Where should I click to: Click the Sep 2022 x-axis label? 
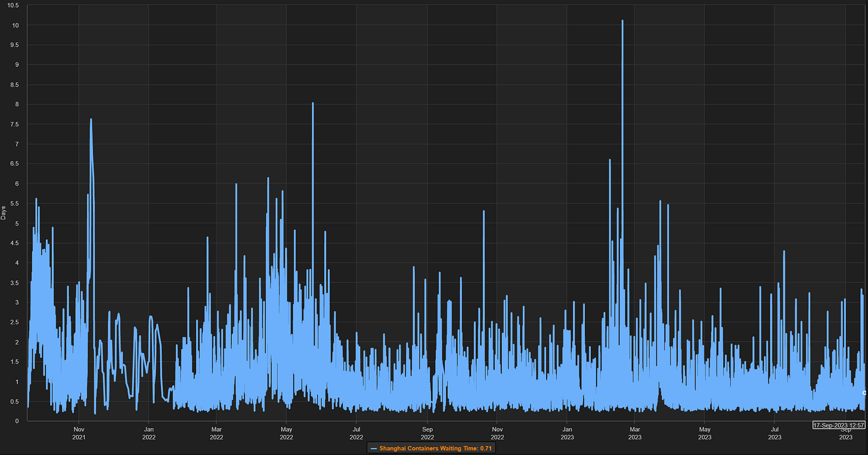[427, 433]
